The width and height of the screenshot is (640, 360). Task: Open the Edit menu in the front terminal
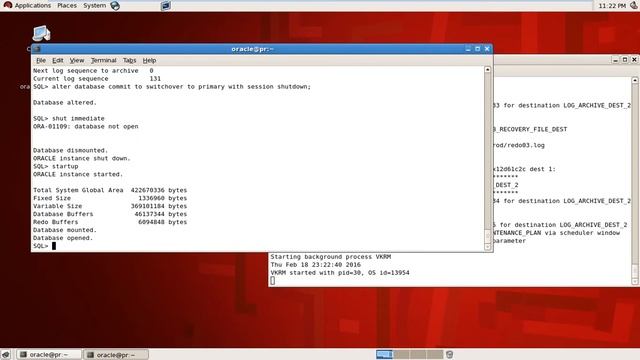tap(58, 60)
